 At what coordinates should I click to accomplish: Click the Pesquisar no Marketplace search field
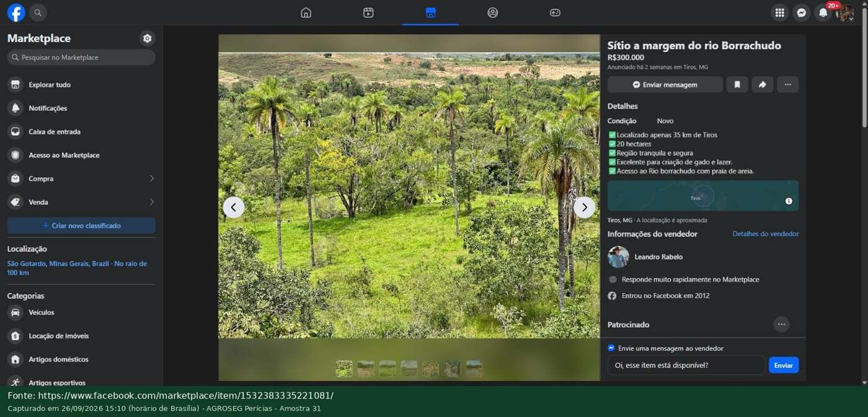(81, 58)
